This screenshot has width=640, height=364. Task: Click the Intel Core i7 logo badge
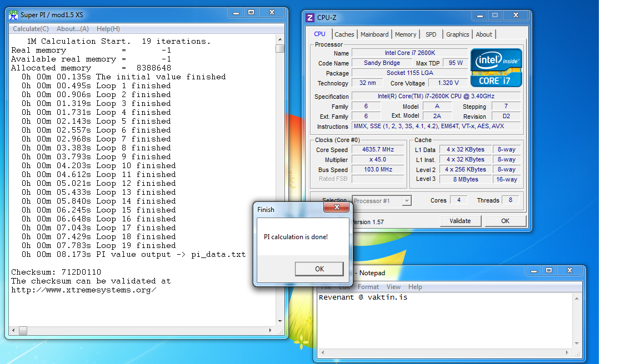[x=496, y=68]
